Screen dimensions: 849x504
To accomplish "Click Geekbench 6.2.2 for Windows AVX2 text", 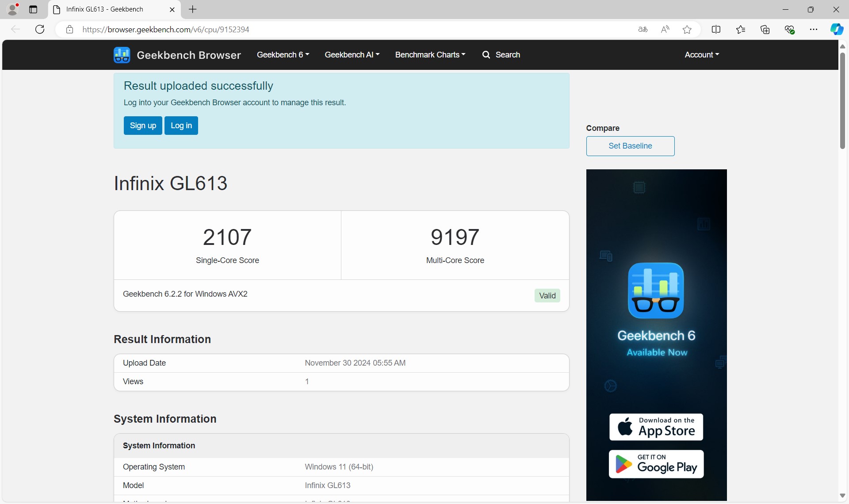I will click(185, 294).
